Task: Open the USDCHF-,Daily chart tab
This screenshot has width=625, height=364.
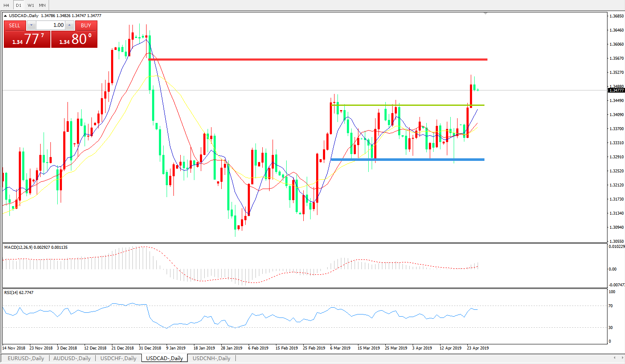Action: click(118, 358)
